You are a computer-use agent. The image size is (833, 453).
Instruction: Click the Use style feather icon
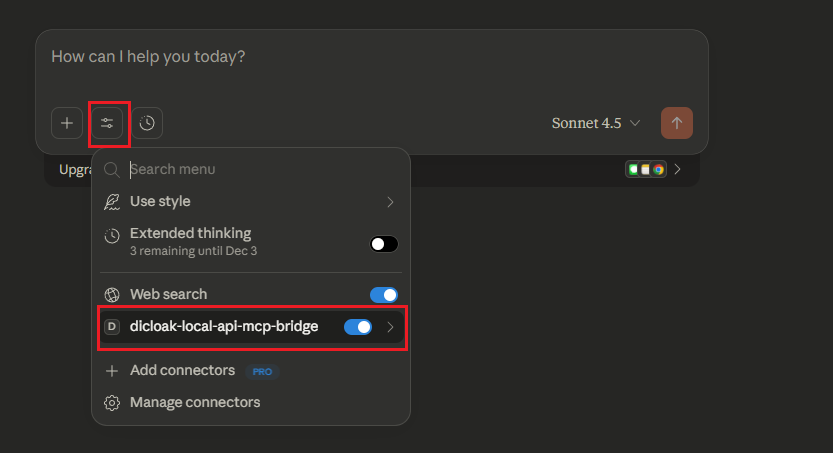[x=112, y=202]
